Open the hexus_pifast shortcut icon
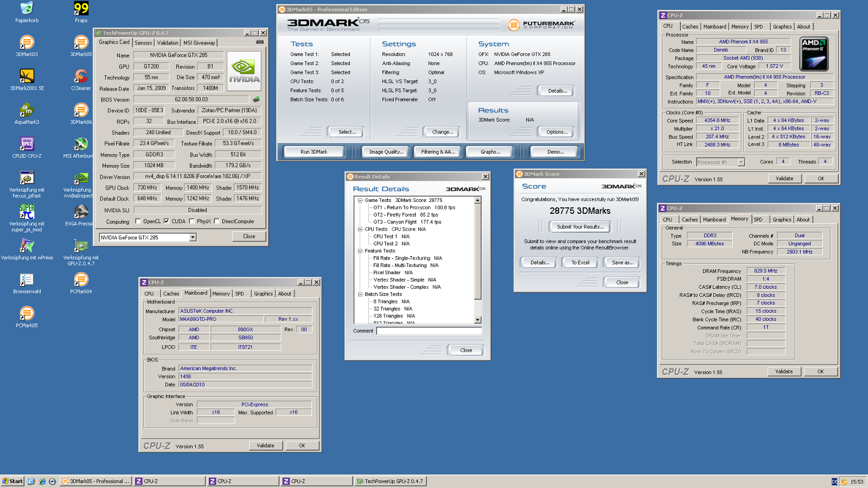Image resolution: width=868 pixels, height=488 pixels. [27, 178]
